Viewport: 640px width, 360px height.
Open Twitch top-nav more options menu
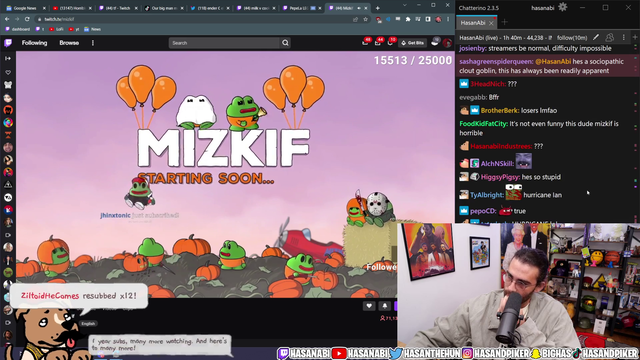coord(93,43)
